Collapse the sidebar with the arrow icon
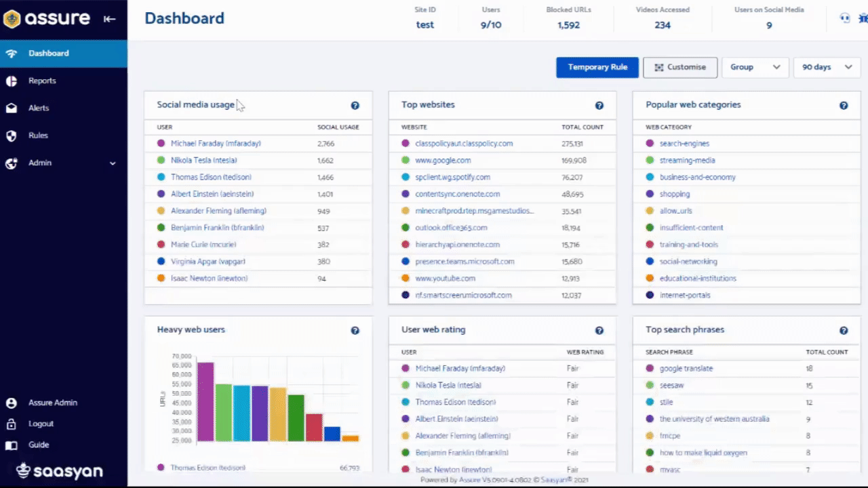Image resolution: width=868 pixels, height=488 pixels. (109, 19)
